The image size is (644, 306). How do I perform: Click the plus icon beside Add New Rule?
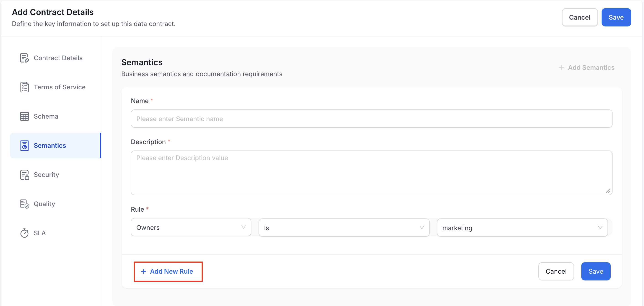pos(143,271)
